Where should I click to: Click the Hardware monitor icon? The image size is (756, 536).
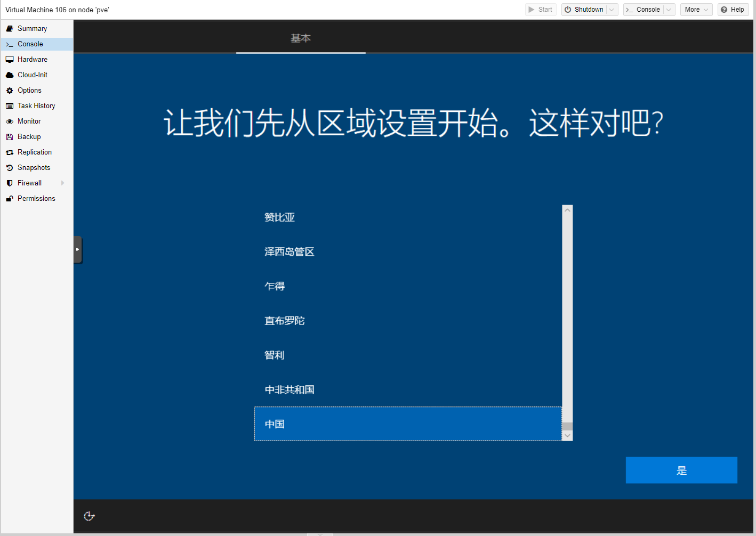10,60
